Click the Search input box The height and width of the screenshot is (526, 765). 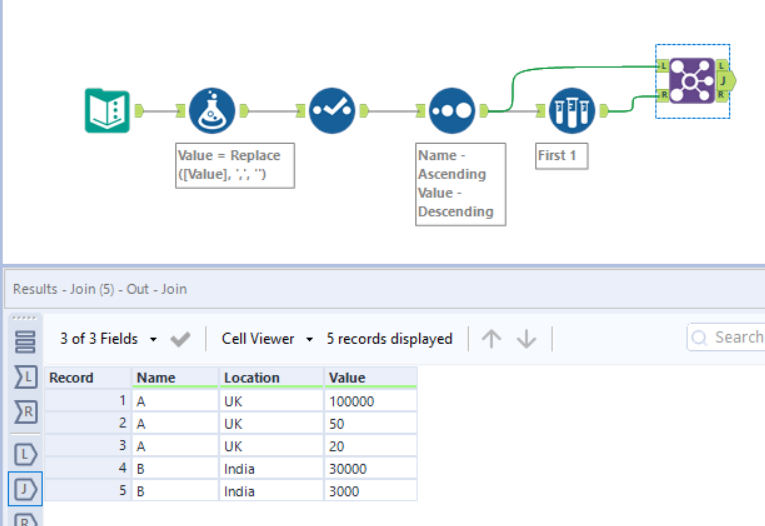(x=735, y=338)
